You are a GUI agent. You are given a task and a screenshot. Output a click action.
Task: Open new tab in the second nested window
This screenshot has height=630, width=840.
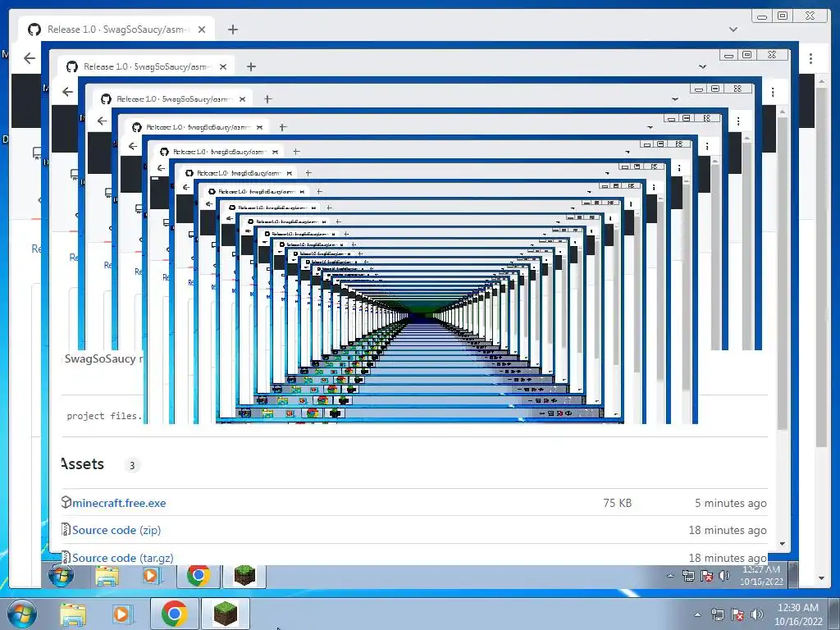pyautogui.click(x=251, y=67)
